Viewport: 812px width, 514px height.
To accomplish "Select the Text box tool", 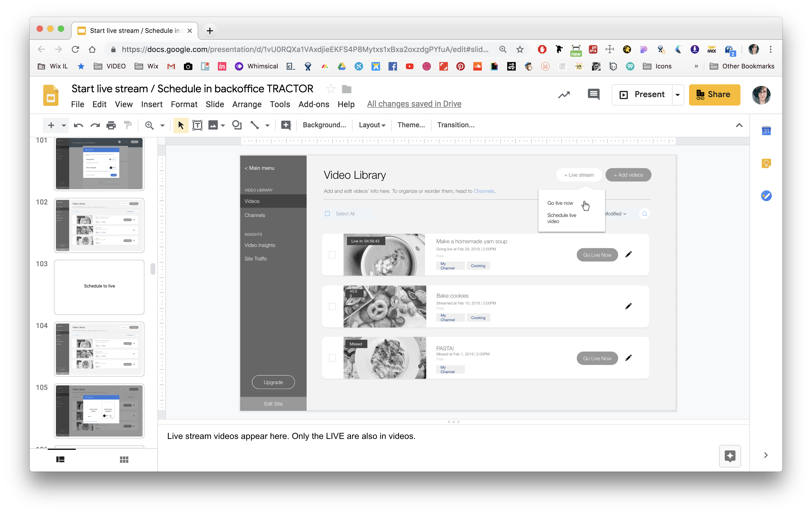I will coord(197,125).
